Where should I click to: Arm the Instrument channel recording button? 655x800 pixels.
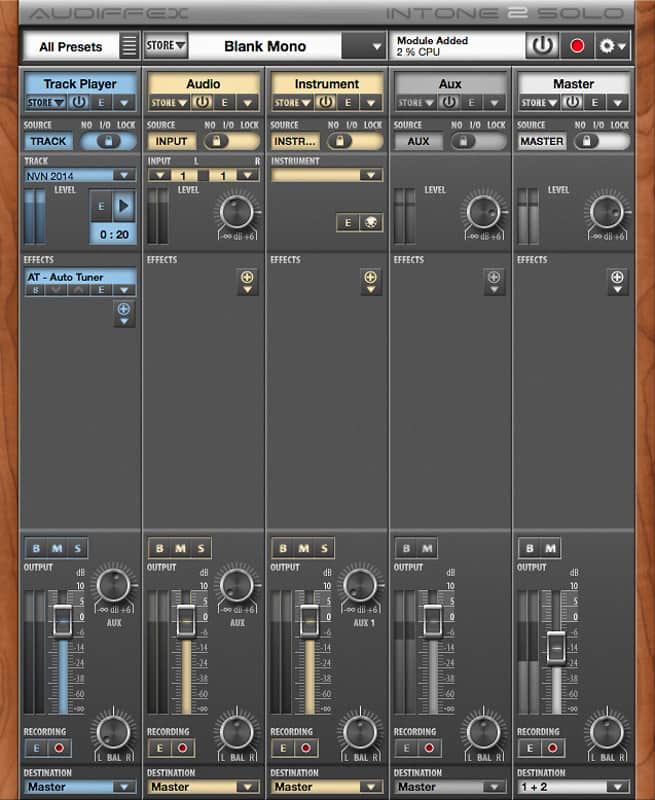[307, 748]
